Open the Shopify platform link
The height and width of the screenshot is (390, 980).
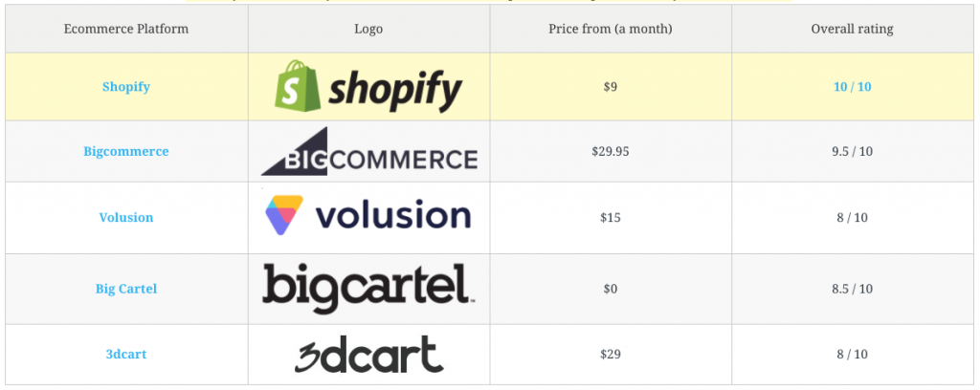click(126, 87)
